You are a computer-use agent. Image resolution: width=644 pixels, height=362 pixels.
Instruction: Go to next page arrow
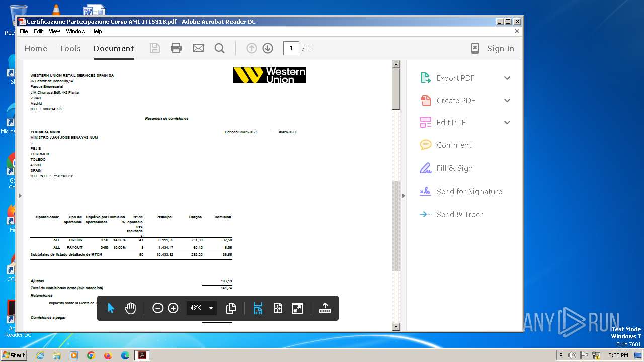coord(268,48)
